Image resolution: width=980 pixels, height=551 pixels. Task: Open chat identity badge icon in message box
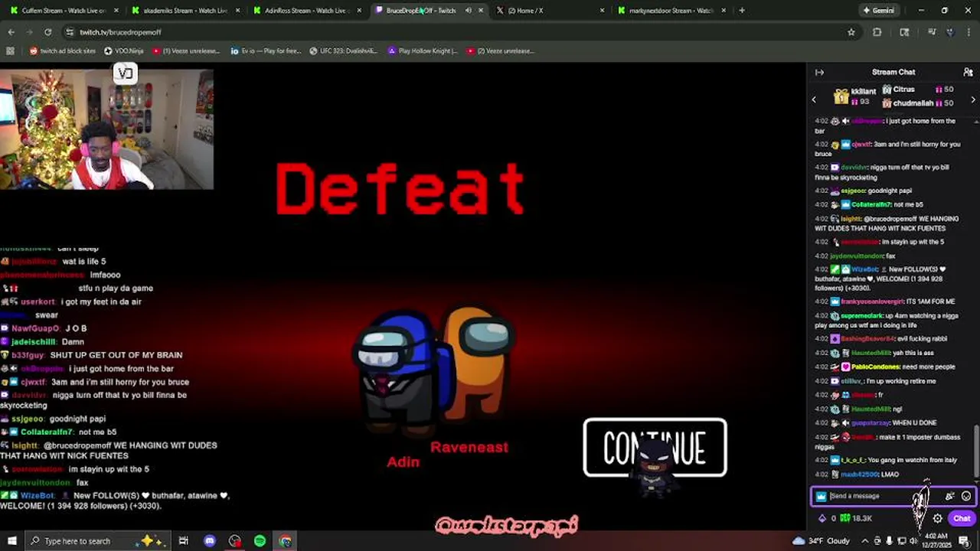click(x=821, y=496)
